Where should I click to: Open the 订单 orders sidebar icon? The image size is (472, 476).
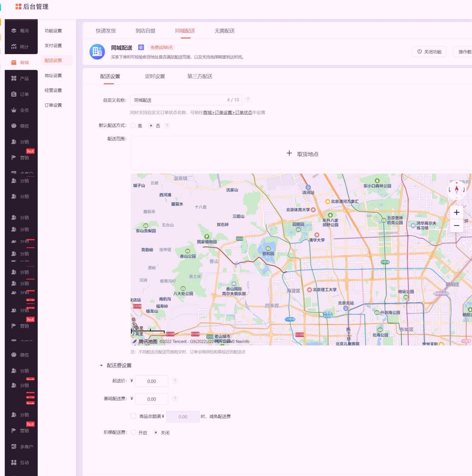click(x=14, y=94)
